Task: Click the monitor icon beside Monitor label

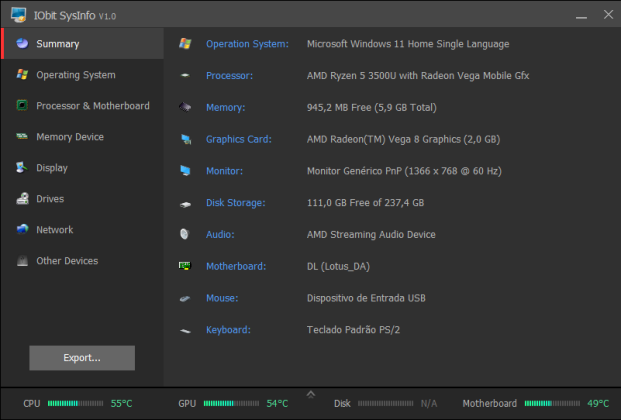Action: (185, 171)
